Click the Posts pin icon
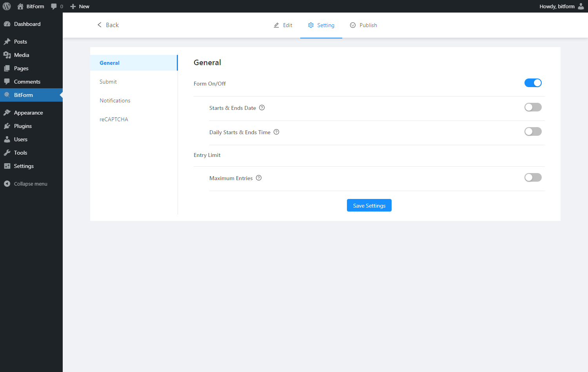Viewport: 588px width, 372px height. point(7,42)
